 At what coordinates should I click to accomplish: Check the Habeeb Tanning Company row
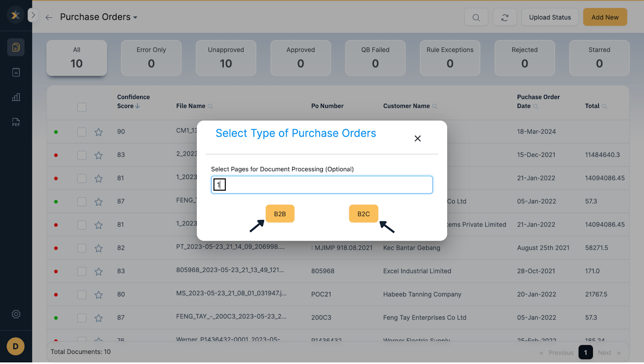click(82, 295)
